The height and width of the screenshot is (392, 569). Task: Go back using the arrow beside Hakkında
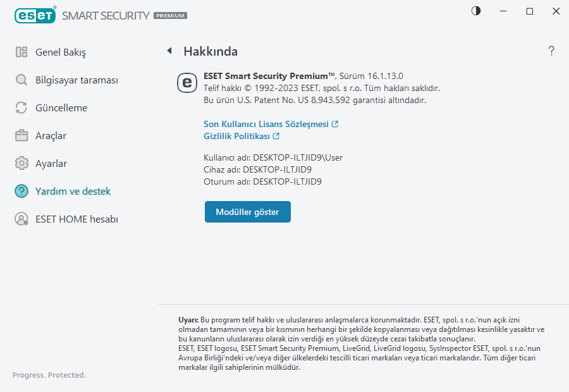(x=169, y=51)
